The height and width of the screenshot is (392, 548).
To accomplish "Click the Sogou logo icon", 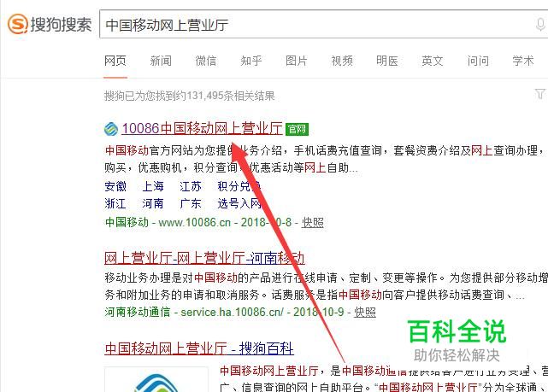I will tap(18, 24).
